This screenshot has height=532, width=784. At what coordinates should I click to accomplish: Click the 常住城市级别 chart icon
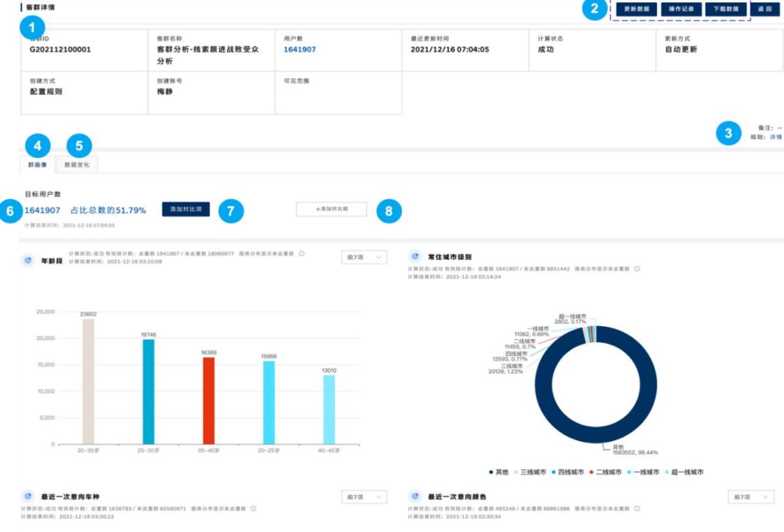[x=415, y=257]
